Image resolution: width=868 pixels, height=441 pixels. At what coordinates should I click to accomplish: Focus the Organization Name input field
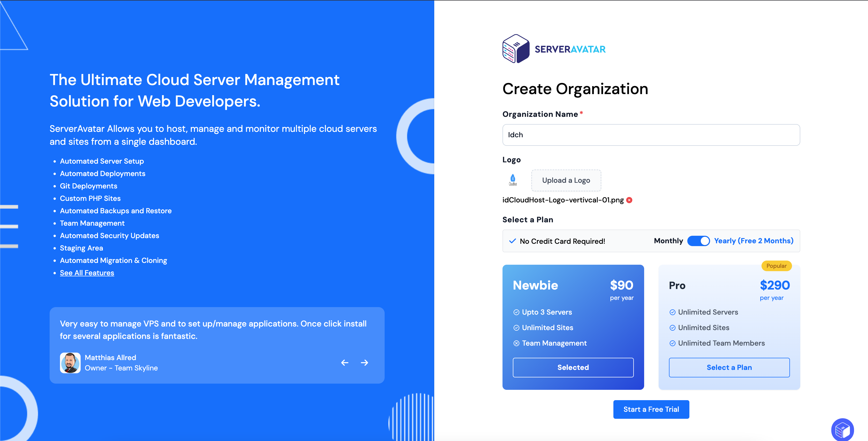click(651, 135)
